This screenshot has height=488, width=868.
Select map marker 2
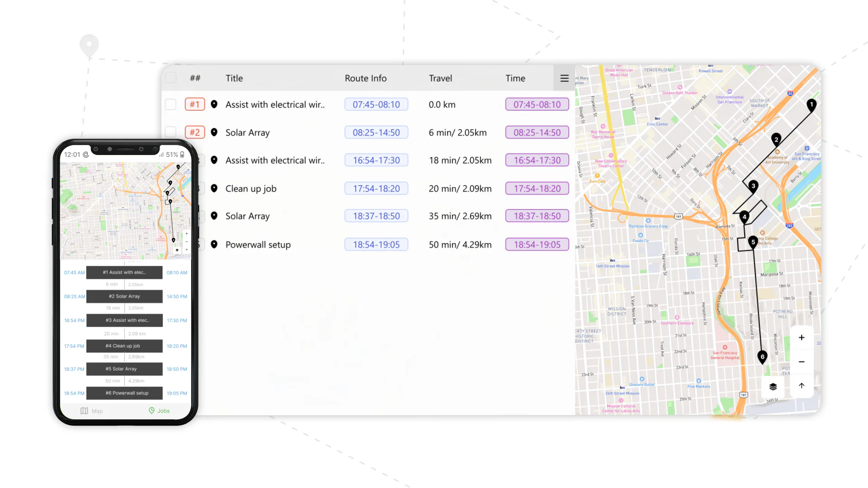pyautogui.click(x=776, y=140)
